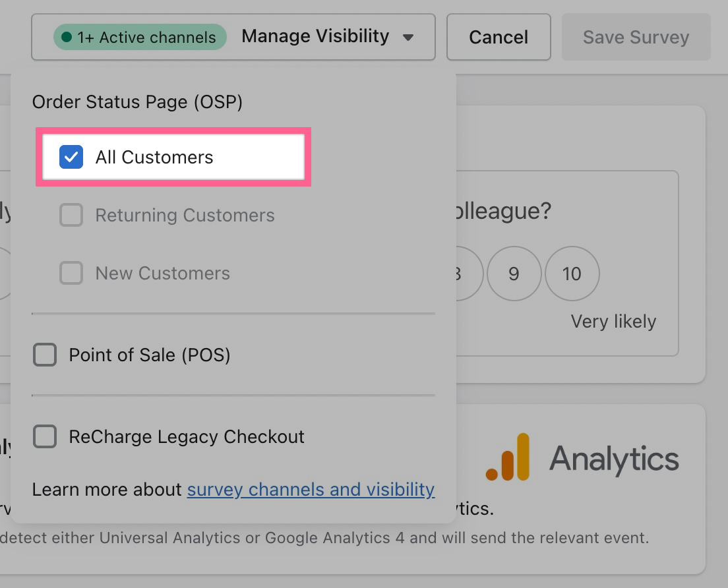Click the Save Survey button
The width and height of the screenshot is (728, 588).
coord(636,38)
